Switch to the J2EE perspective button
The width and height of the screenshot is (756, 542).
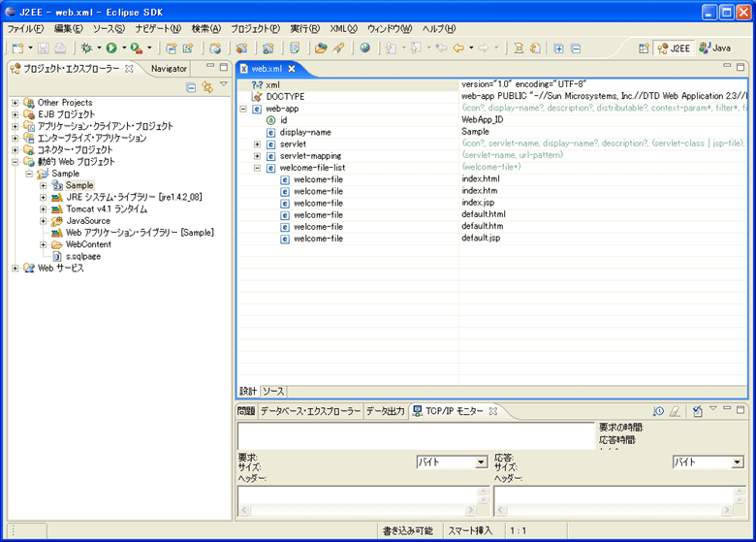tap(674, 48)
